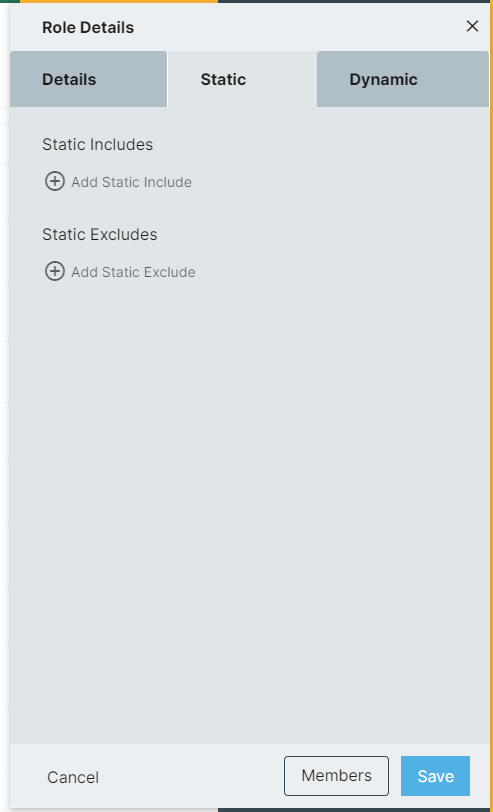Screen dimensions: 493x812
Task: Close the Role Details panel
Action: (x=472, y=26)
